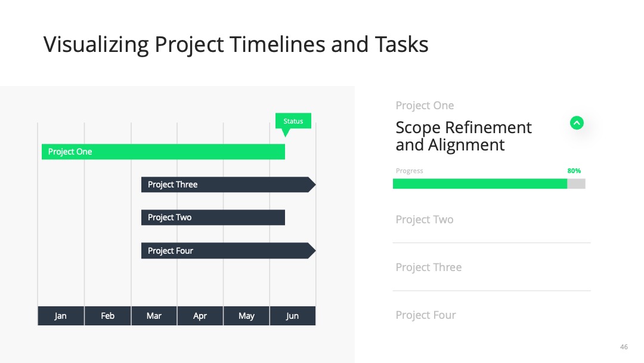Select the Apr month cell
644x363 pixels.
(200, 316)
